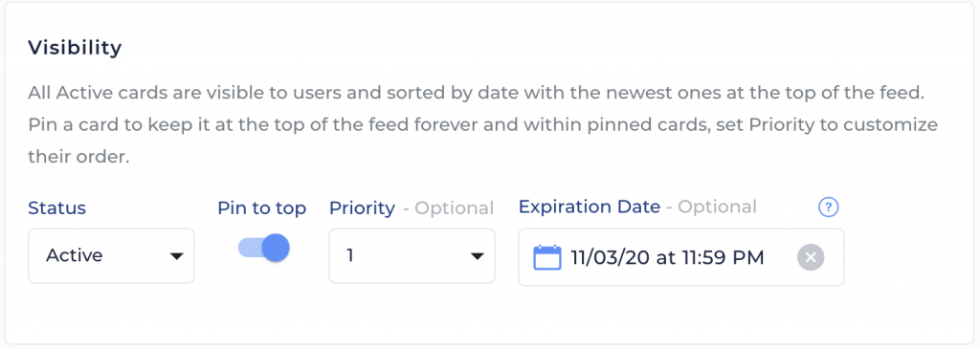Clear the expiration date with the X icon
Viewport: 980px width, 349px height.
tap(811, 257)
